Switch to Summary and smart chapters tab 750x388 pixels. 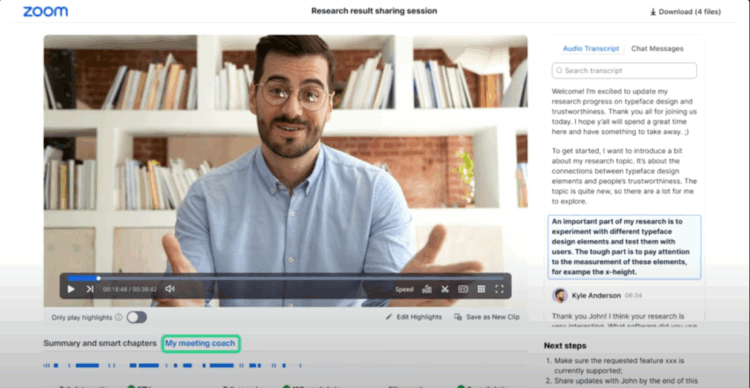[100, 344]
